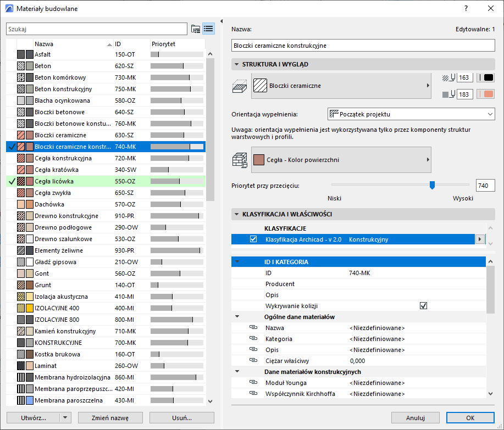
Task: Click link icon next to Ciężar właściwy
Action: 253,361
